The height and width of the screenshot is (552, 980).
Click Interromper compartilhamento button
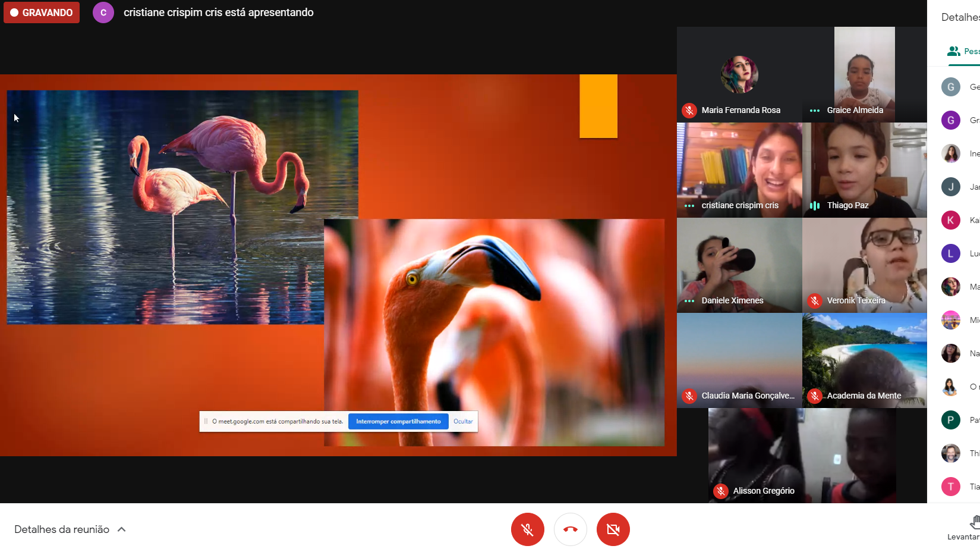pos(398,421)
